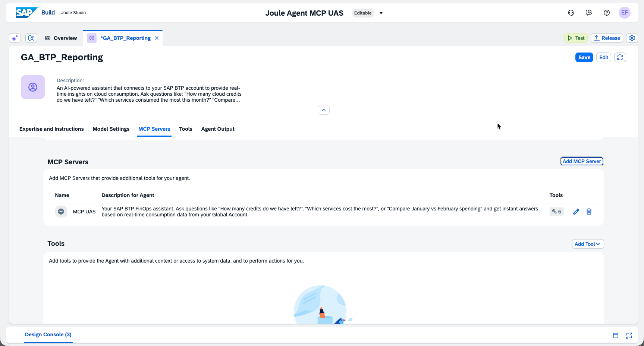Image resolution: width=644 pixels, height=346 pixels.
Task: Expand the Design Console to full screen
Action: [x=629, y=336]
